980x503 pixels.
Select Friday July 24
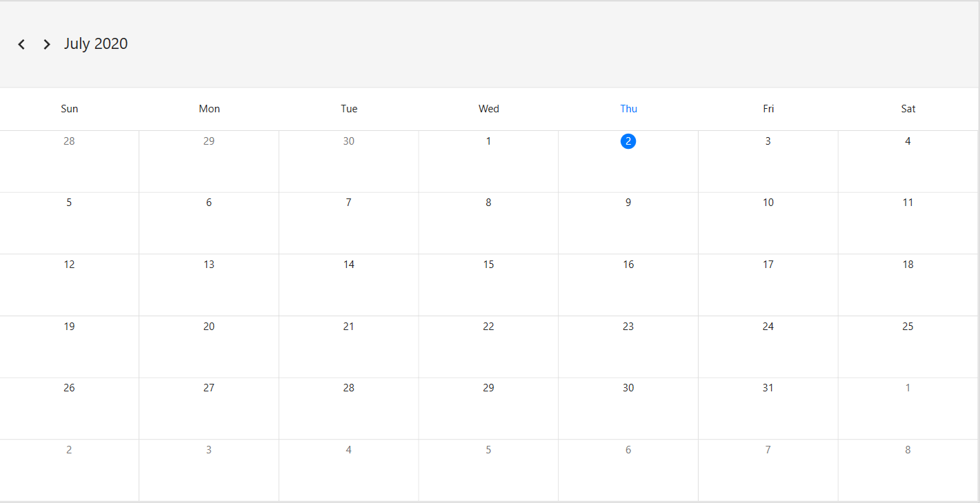[x=768, y=347]
